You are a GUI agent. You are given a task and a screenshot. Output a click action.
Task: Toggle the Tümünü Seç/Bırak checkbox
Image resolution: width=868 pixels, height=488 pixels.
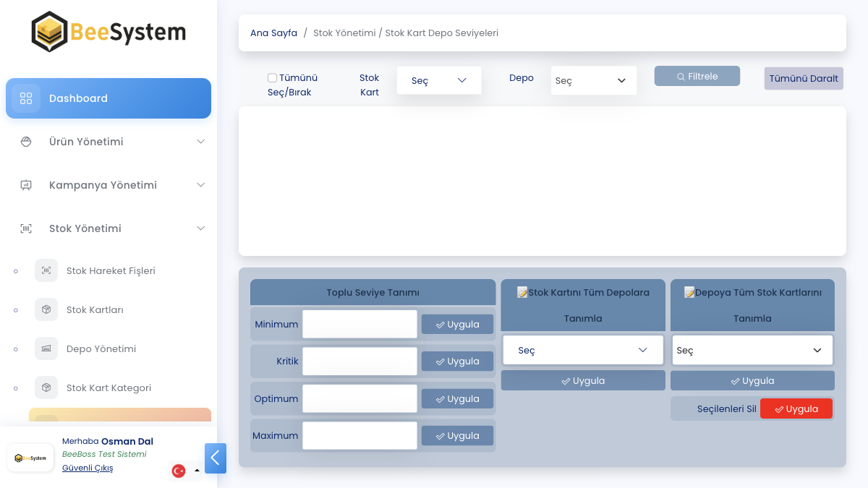pyautogui.click(x=273, y=78)
